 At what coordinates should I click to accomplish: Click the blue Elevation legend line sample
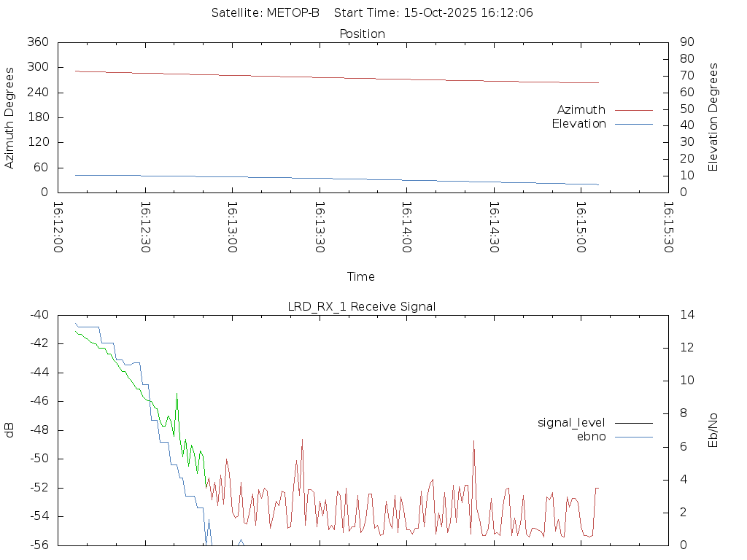click(633, 124)
